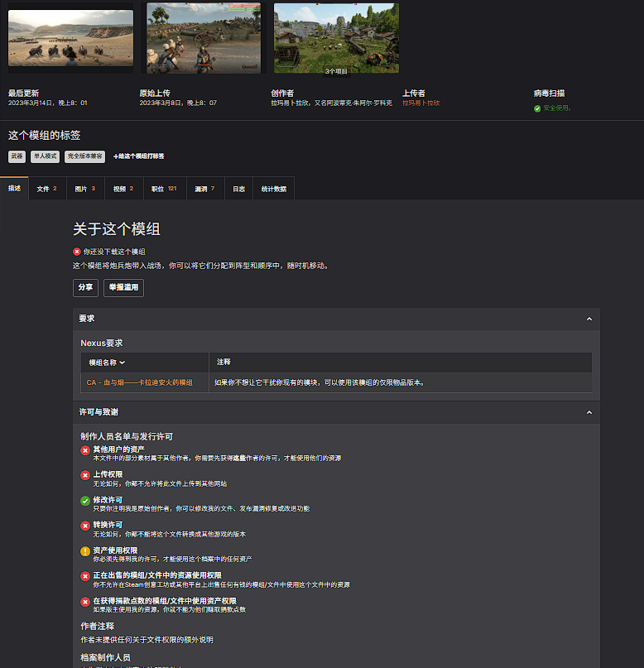Image resolution: width=644 pixels, height=668 pixels.
Task: Switch to the 视频 tab
Action: pyautogui.click(x=123, y=188)
